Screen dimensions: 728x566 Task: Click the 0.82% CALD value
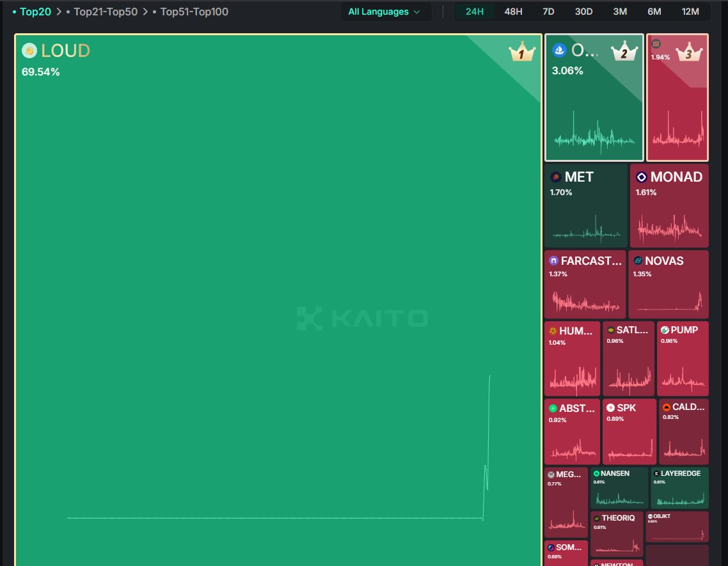pos(670,417)
